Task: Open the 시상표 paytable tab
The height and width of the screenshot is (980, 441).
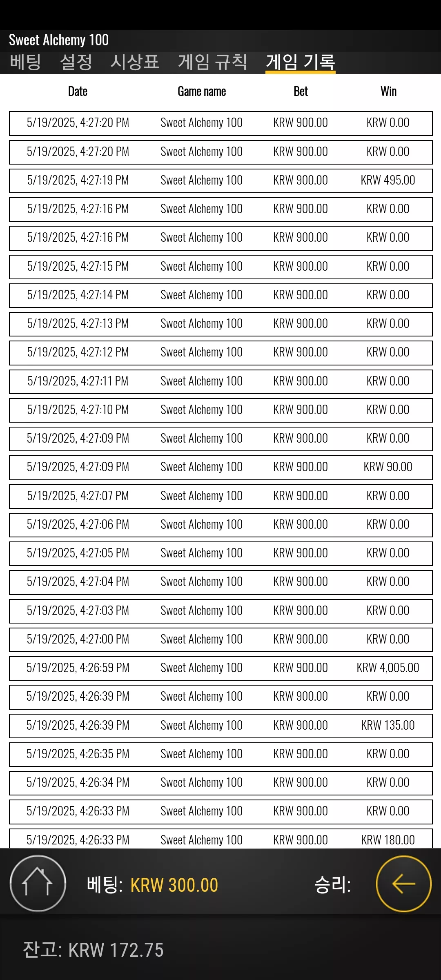Action: coord(134,62)
